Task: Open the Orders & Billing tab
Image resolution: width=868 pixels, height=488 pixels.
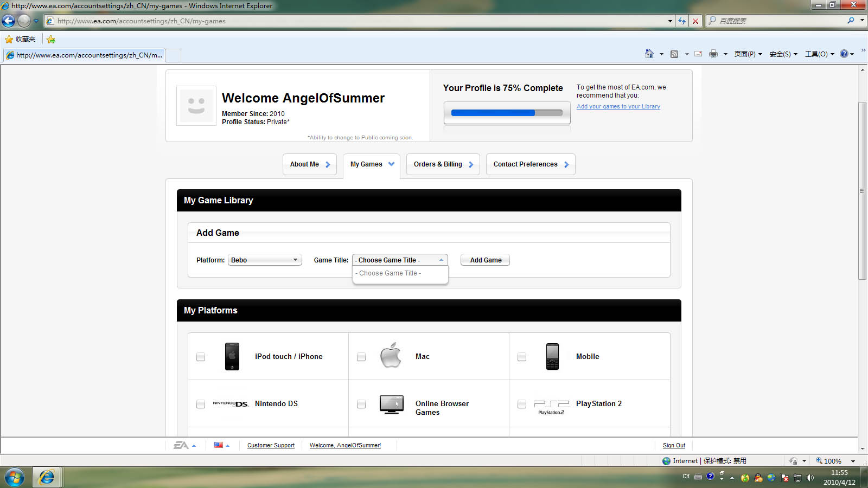Action: pyautogui.click(x=443, y=164)
